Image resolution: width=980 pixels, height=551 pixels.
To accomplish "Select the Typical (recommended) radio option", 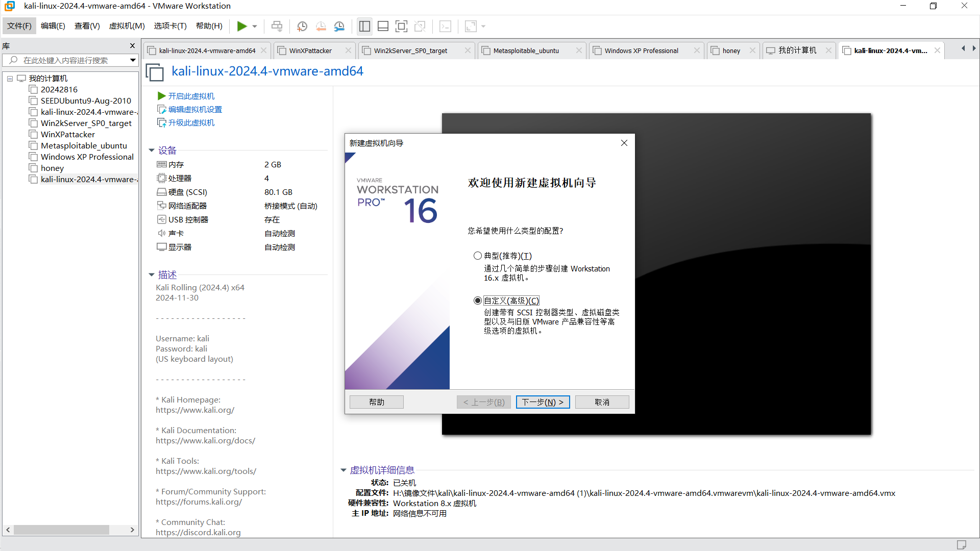I will pos(478,256).
